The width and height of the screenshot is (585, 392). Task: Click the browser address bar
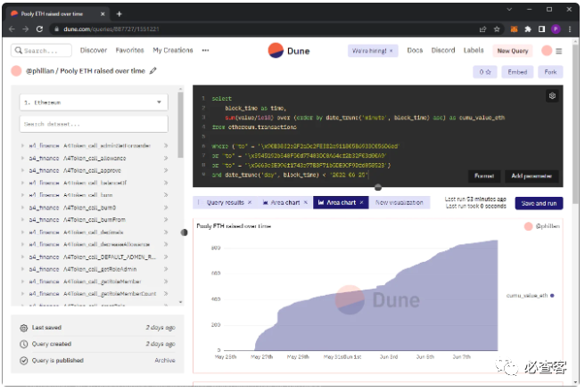(x=261, y=29)
